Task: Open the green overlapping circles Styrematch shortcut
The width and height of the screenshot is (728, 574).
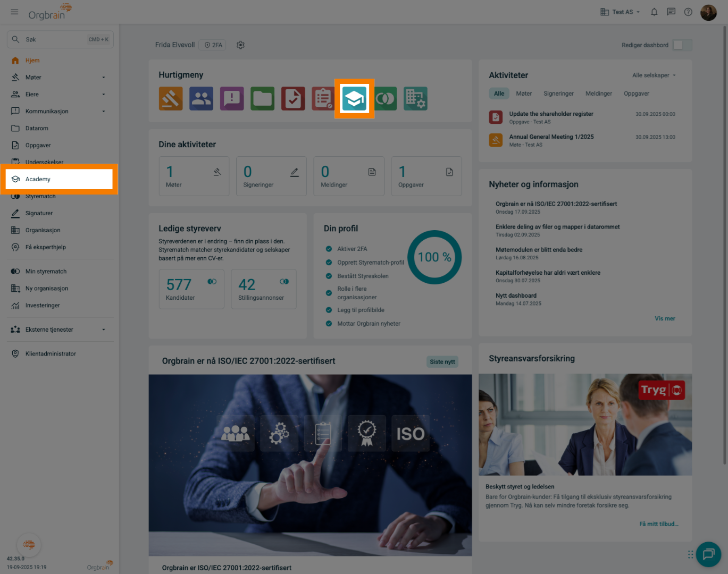Action: (386, 98)
